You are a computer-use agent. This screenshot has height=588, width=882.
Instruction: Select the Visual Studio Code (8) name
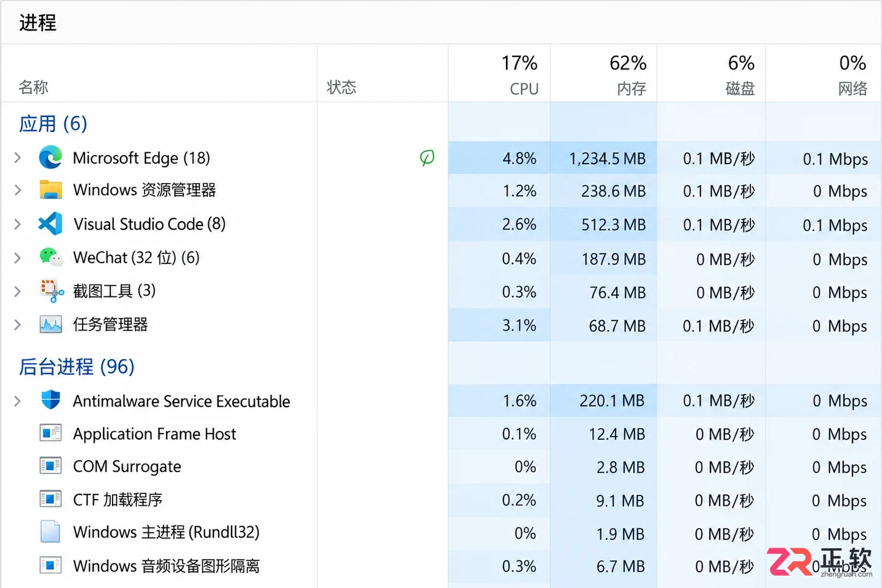(149, 224)
